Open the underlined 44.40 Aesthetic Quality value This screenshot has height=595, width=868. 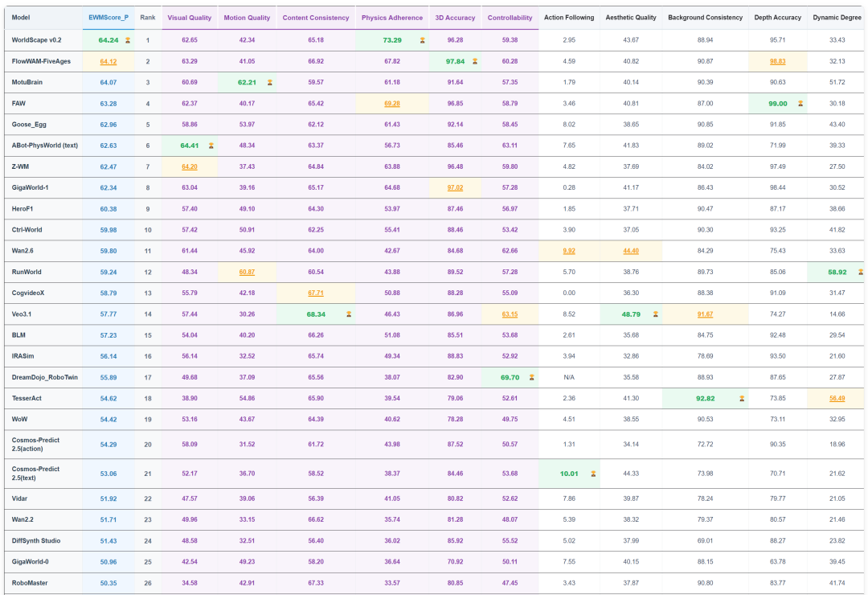tap(631, 251)
